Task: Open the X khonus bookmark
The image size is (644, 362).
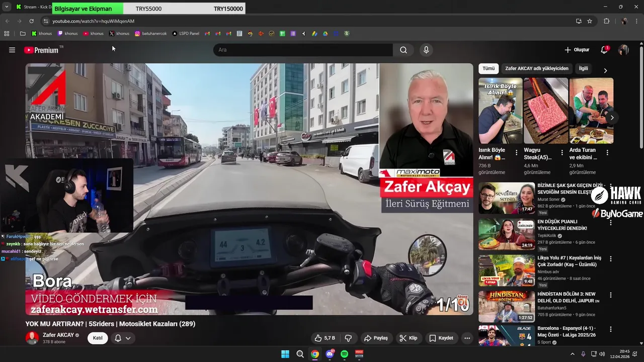Action: tap(119, 34)
